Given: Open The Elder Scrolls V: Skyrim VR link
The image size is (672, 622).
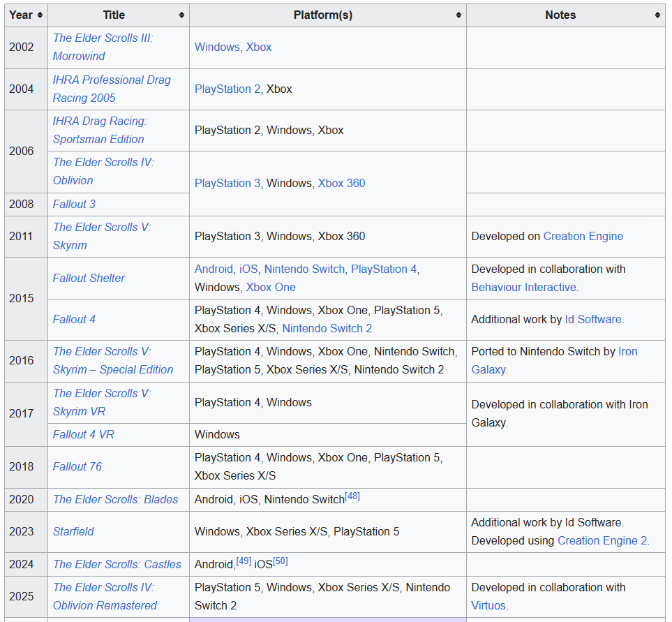Looking at the screenshot, I should (x=102, y=402).
